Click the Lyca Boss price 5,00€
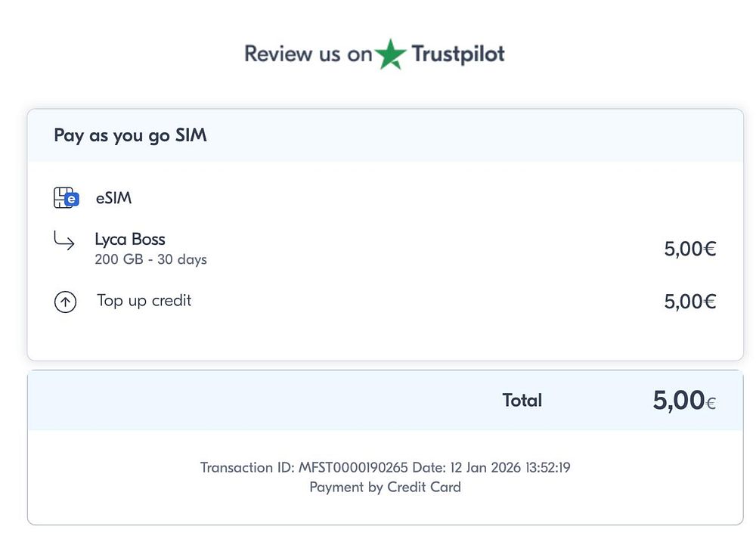 tap(690, 249)
